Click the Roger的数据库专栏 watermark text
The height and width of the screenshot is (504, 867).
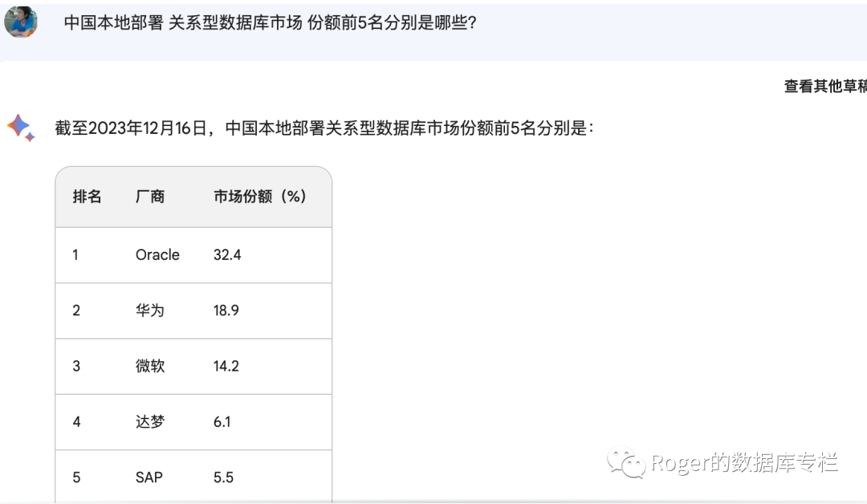pyautogui.click(x=745, y=462)
